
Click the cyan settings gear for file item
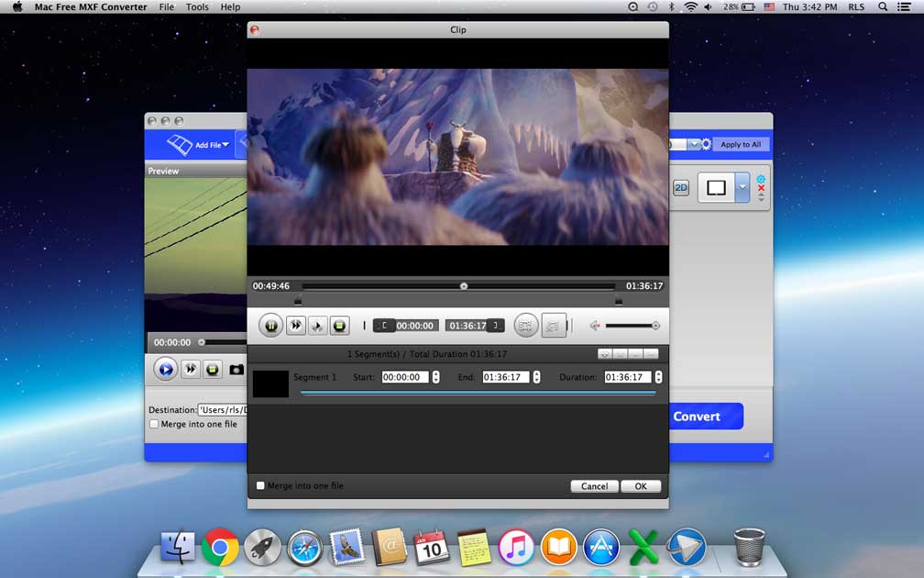(x=761, y=179)
